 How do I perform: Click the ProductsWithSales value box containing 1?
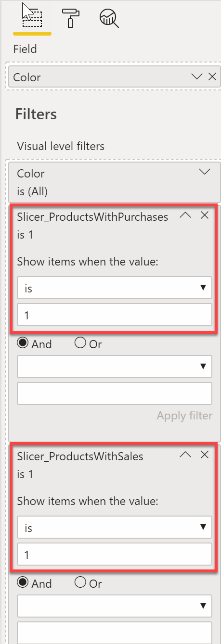(115, 555)
